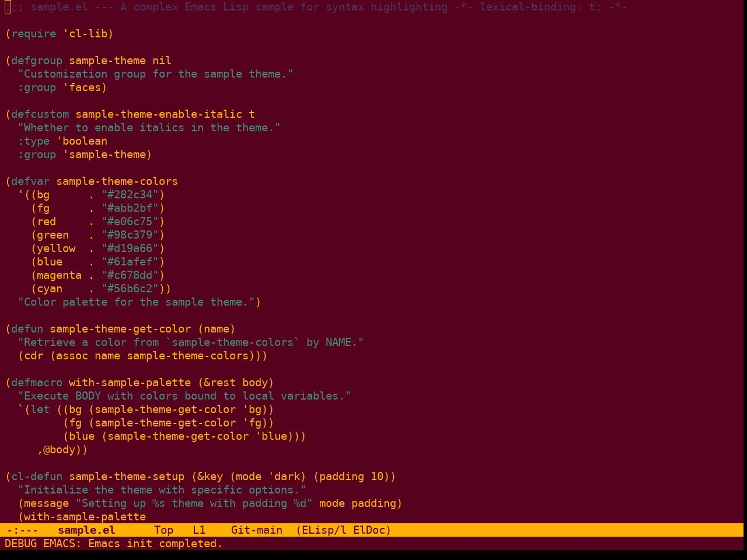Click sample-theme-enable-italic variable name
Viewport: 747px width, 560px height.
tap(159, 114)
